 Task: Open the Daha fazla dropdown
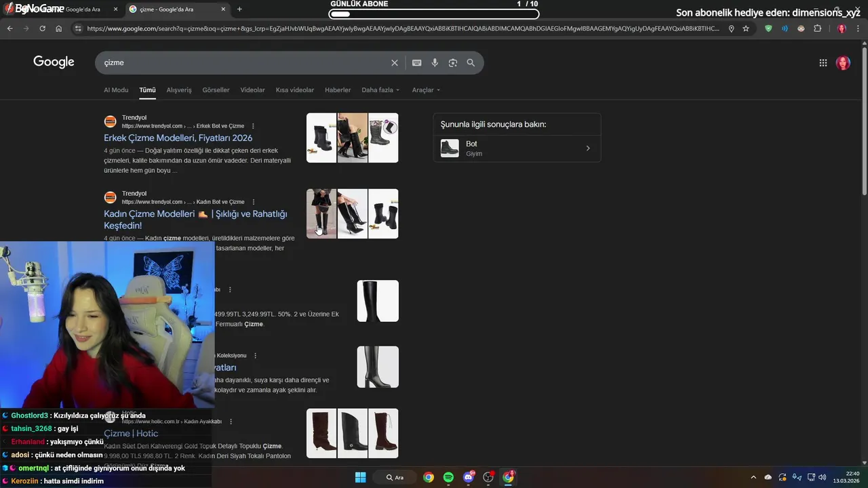(x=380, y=89)
